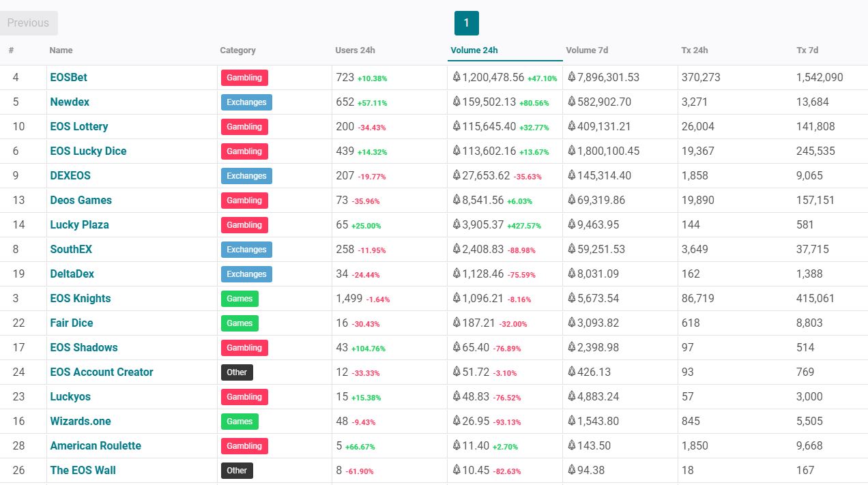This screenshot has height=485, width=868.
Task: Click Gambling badge in Deos Games row
Action: pos(244,201)
